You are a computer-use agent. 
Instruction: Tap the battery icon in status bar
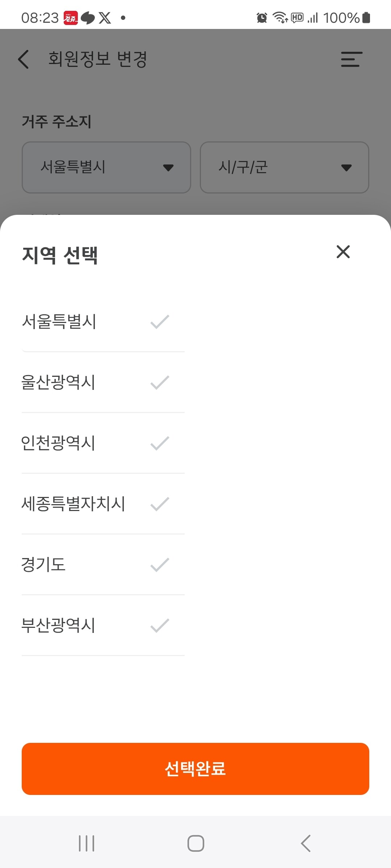click(x=366, y=17)
